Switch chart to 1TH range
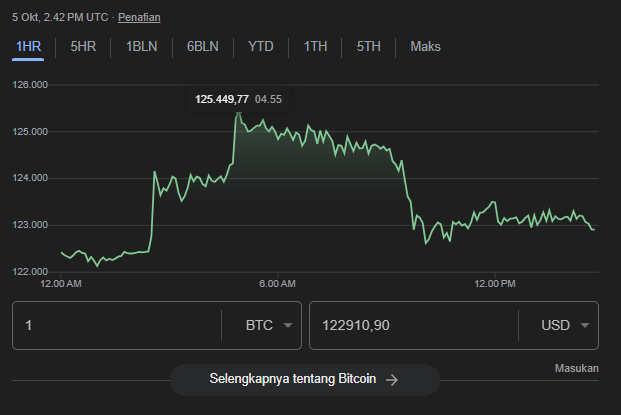 (315, 46)
